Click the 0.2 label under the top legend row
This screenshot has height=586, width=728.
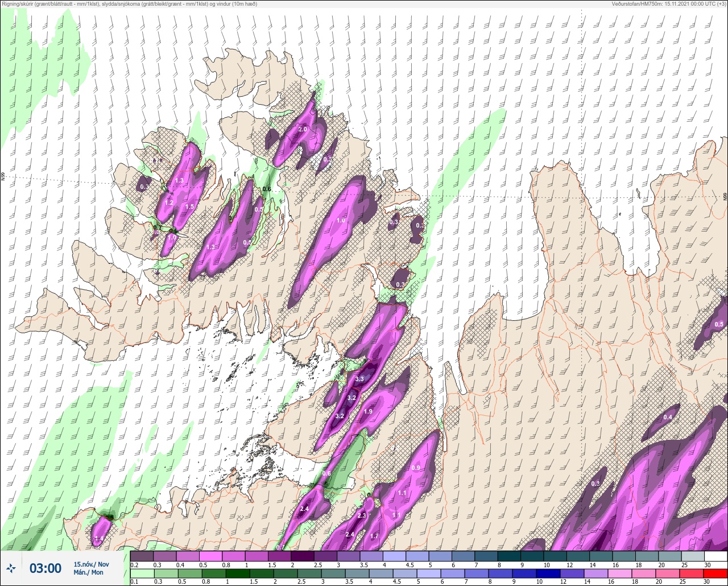point(134,564)
